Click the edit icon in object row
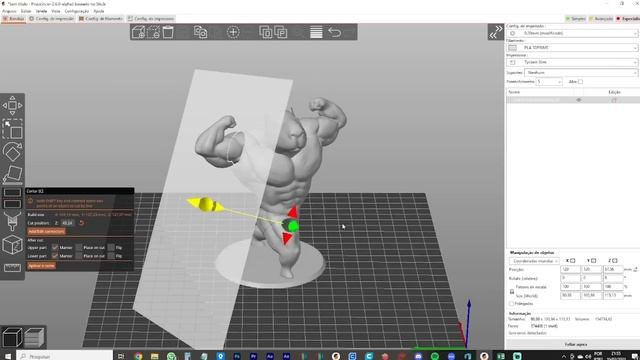Image resolution: width=640 pixels, height=360 pixels. point(614,100)
